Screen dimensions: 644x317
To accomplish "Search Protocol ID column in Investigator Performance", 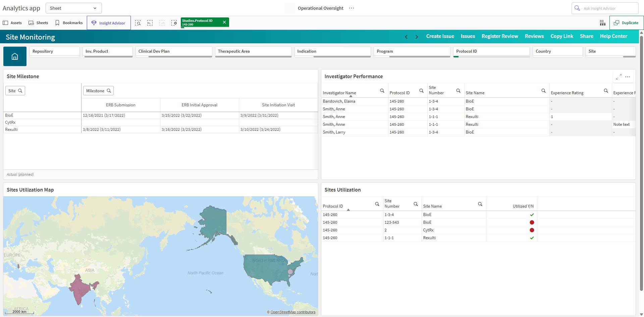I will click(421, 91).
